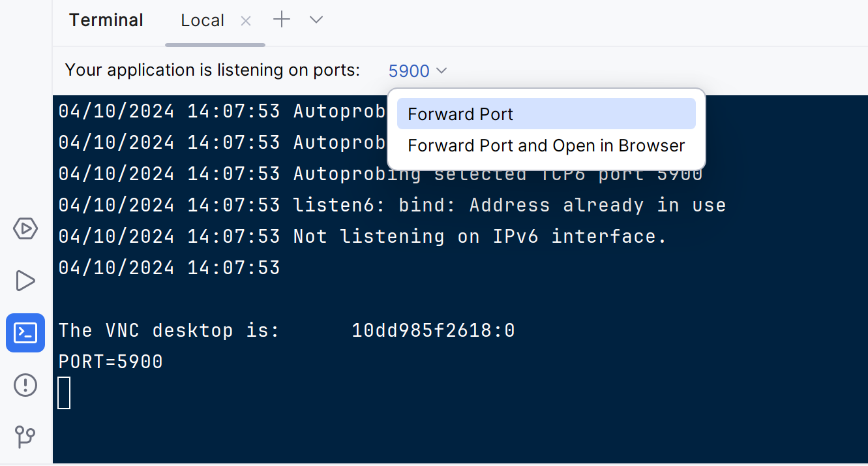Click the Terminal panel title
Viewport: 868px width, 466px height.
tap(106, 20)
